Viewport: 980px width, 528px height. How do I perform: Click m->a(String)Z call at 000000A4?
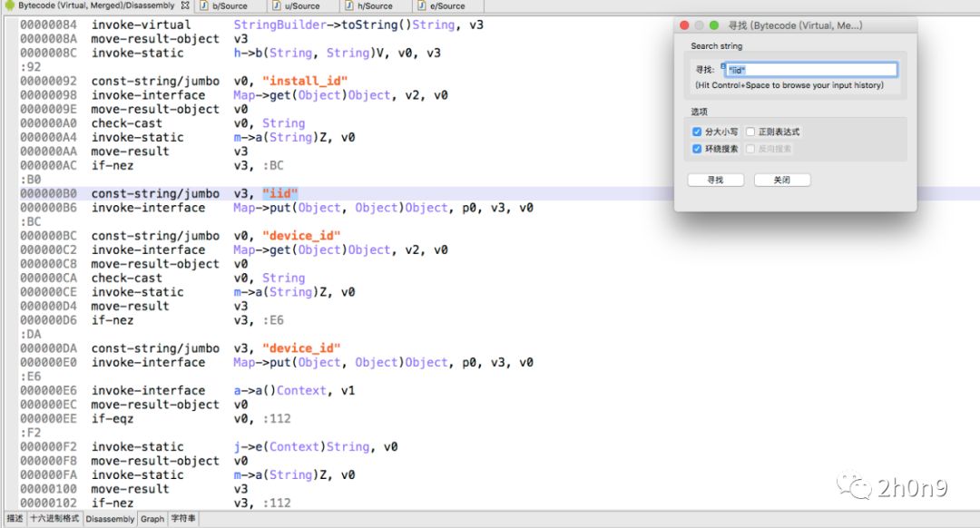pos(280,138)
